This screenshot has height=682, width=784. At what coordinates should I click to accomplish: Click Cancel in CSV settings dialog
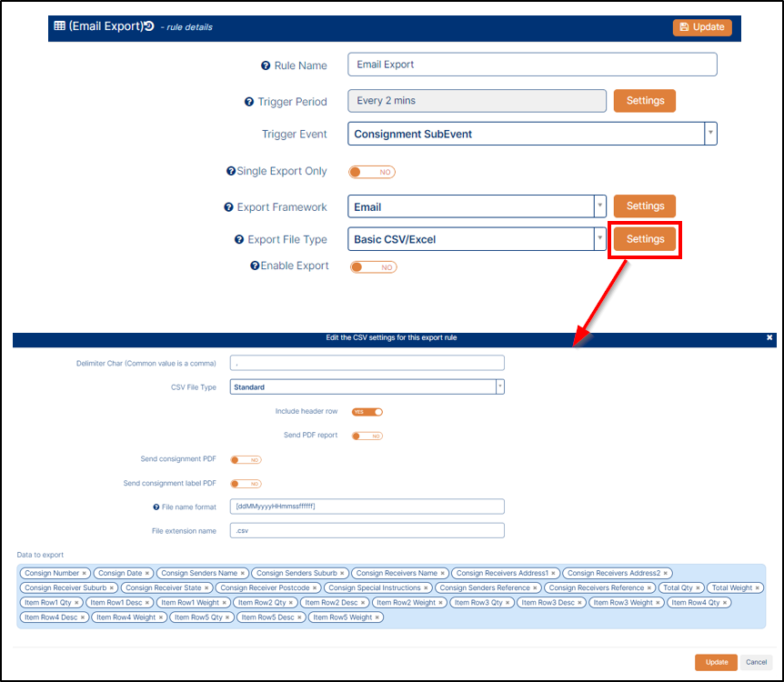pos(756,662)
